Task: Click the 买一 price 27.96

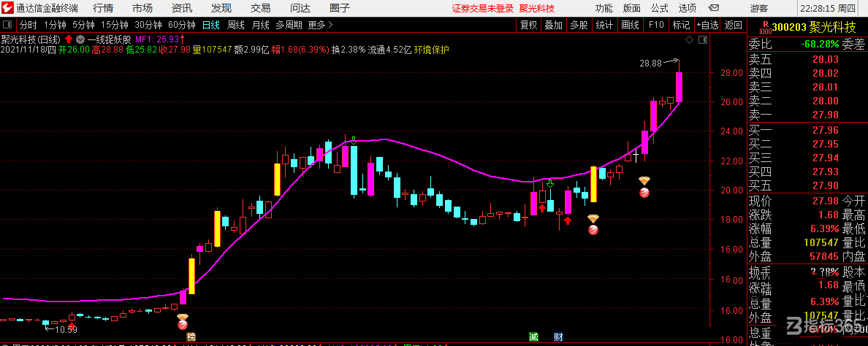Action: tap(826, 131)
